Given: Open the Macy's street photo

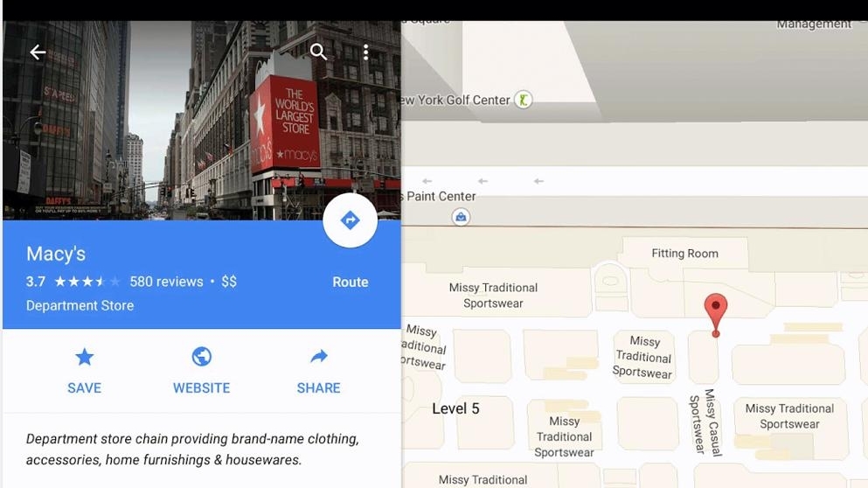Looking at the screenshot, I should pyautogui.click(x=202, y=120).
